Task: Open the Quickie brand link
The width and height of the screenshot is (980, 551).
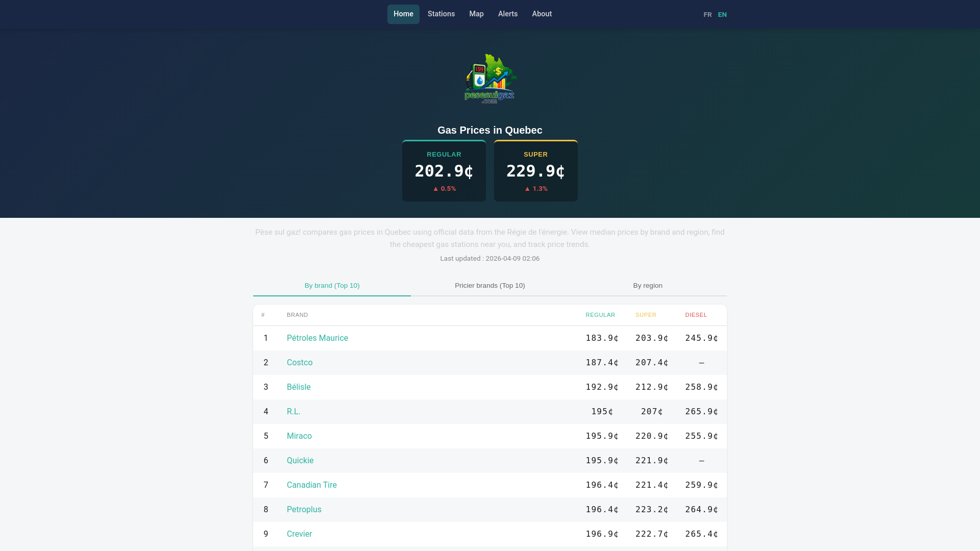Action: (x=300, y=461)
